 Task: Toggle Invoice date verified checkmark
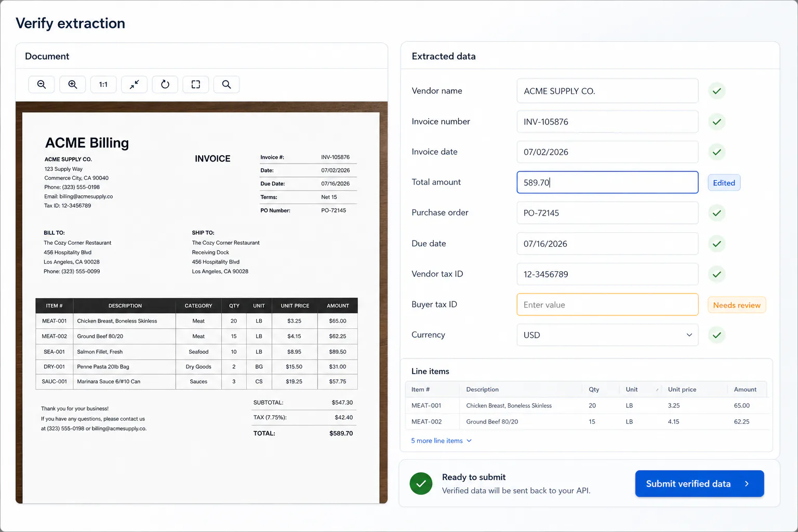pyautogui.click(x=717, y=152)
